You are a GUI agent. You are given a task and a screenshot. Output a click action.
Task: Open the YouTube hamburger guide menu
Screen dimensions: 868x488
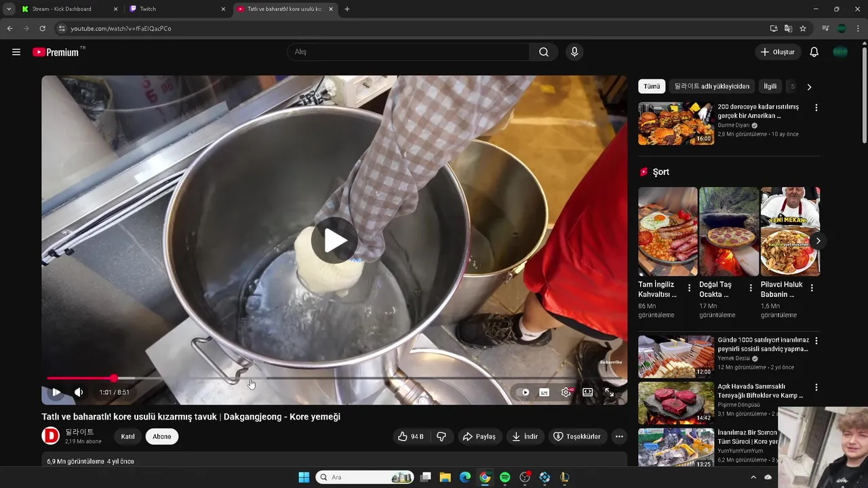coord(16,52)
